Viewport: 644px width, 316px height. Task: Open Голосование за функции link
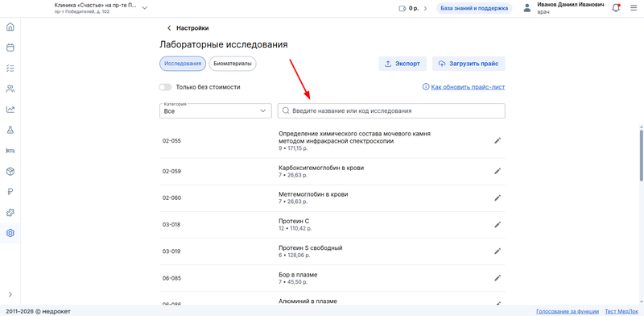[x=568, y=311]
